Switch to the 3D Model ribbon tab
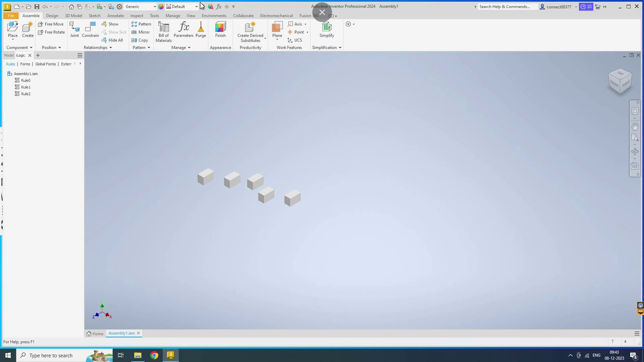 click(x=73, y=16)
